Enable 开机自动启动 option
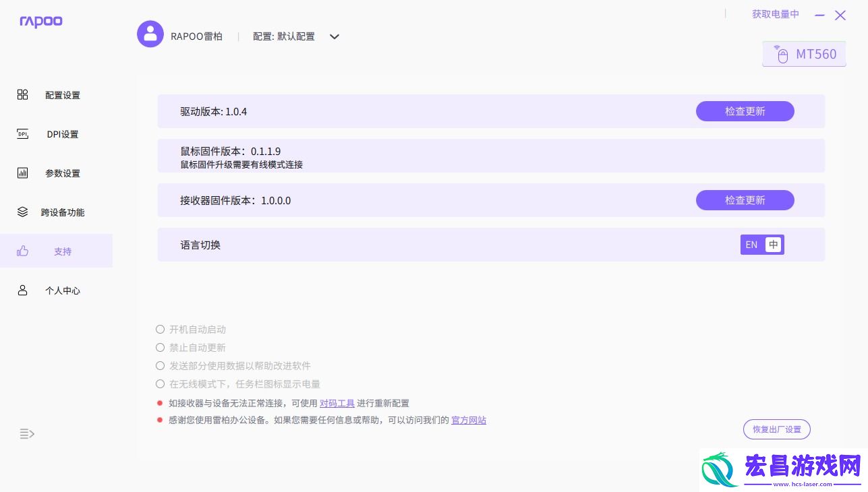The image size is (868, 492). 160,330
